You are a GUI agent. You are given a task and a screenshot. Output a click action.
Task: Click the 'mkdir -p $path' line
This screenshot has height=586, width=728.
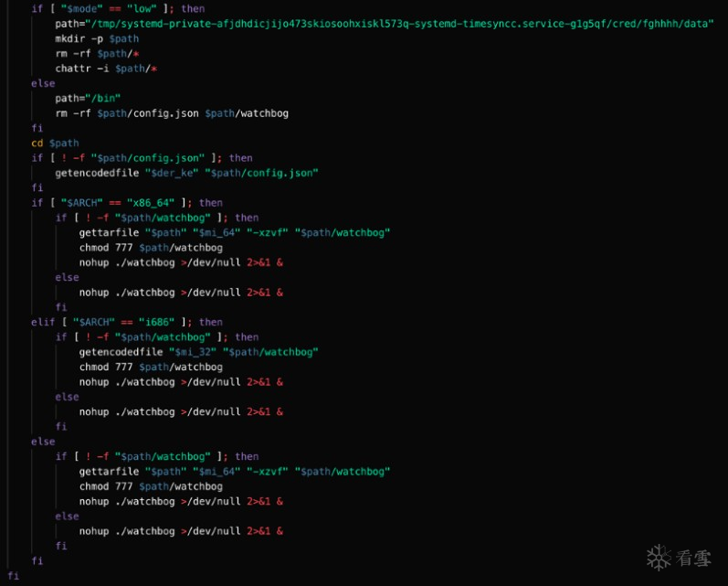(x=97, y=38)
